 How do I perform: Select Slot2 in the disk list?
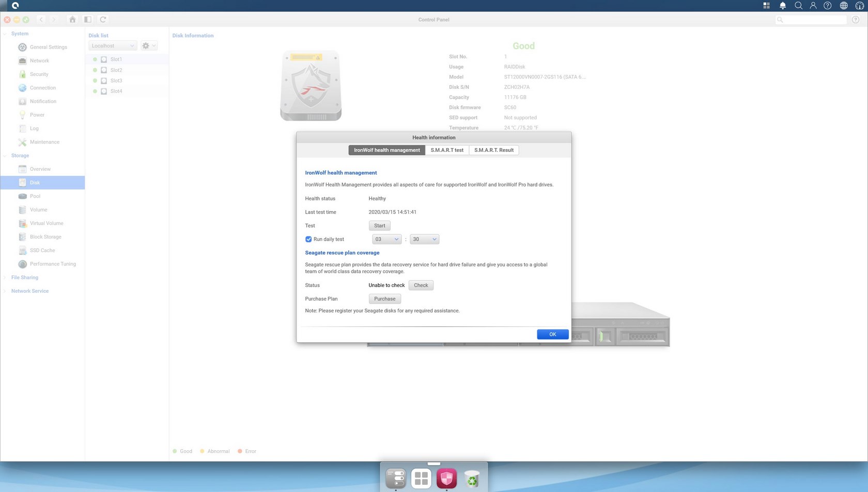click(127, 70)
